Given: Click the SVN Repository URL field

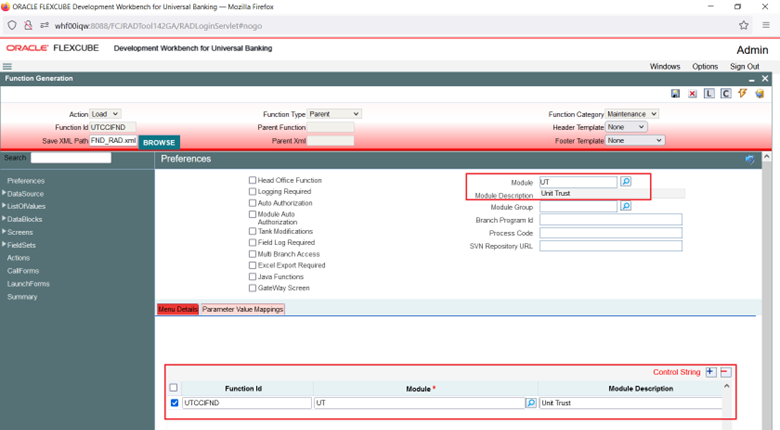Looking at the screenshot, I should tap(611, 245).
